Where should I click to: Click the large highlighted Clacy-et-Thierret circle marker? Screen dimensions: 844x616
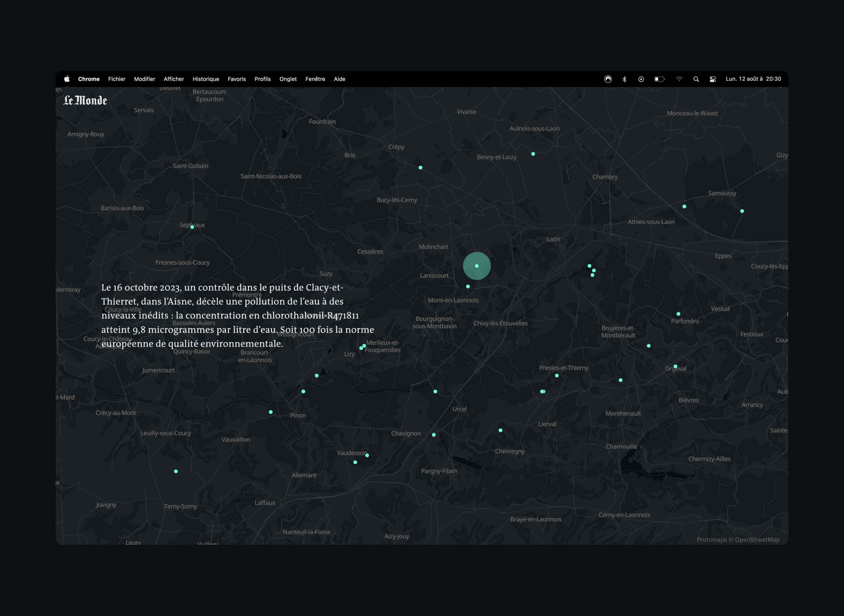pos(477,266)
